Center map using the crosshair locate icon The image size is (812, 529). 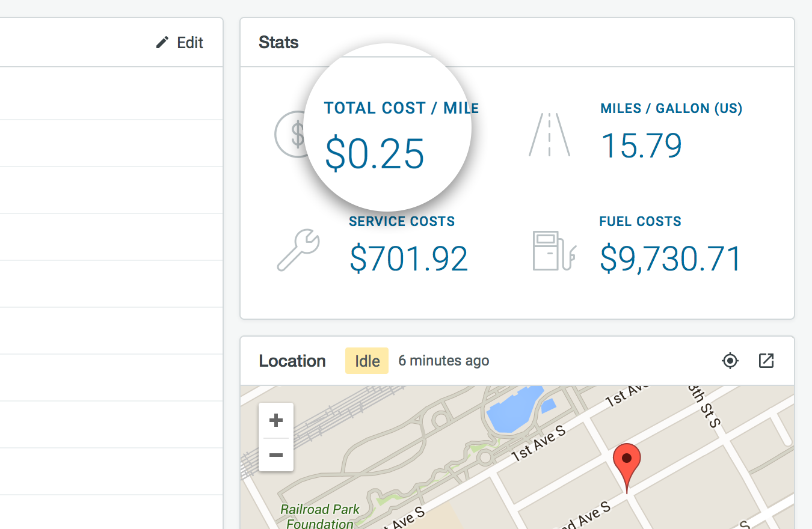tap(730, 361)
